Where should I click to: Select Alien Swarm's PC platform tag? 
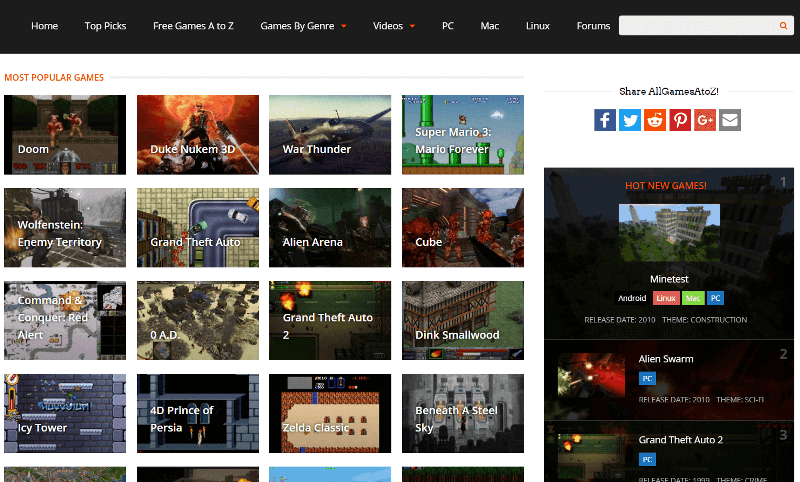647,378
